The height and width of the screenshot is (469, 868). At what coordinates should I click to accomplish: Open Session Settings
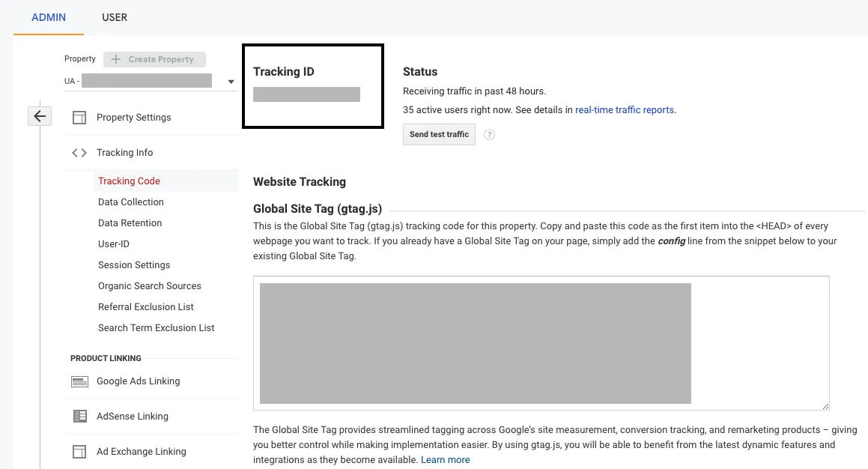tap(134, 265)
